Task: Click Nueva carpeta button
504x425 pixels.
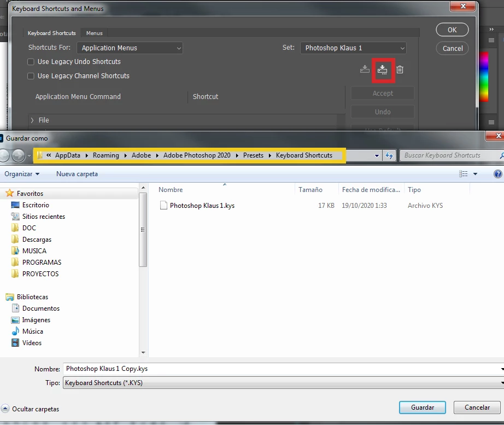Action: pos(77,174)
